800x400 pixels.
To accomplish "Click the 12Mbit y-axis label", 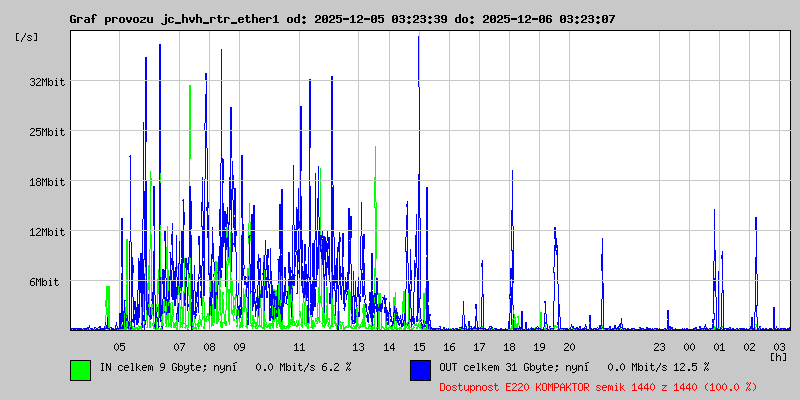I will [47, 232].
